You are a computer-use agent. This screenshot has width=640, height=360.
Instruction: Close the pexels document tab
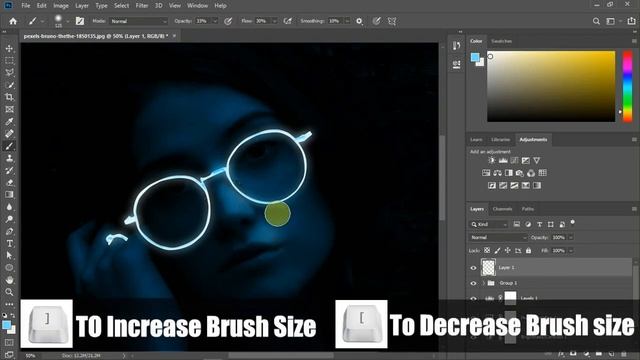174,36
